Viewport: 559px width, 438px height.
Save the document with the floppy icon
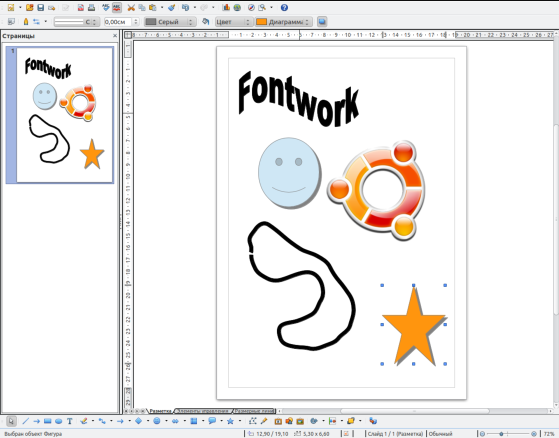coord(40,7)
